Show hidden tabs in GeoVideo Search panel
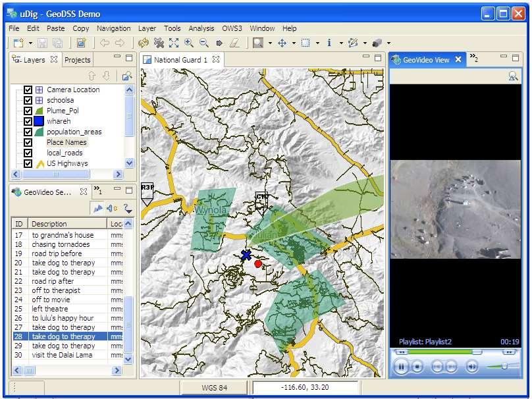This screenshot has height=399, width=532. coord(97,190)
